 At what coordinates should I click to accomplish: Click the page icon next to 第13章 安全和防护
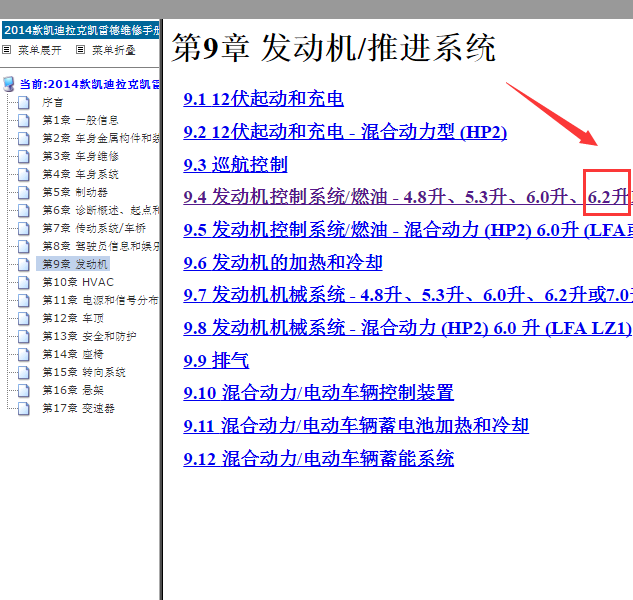click(x=24, y=336)
